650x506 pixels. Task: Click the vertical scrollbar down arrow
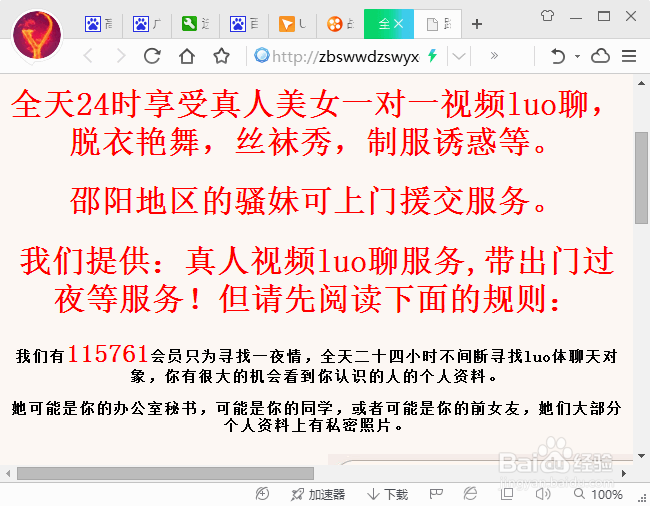[x=641, y=456]
